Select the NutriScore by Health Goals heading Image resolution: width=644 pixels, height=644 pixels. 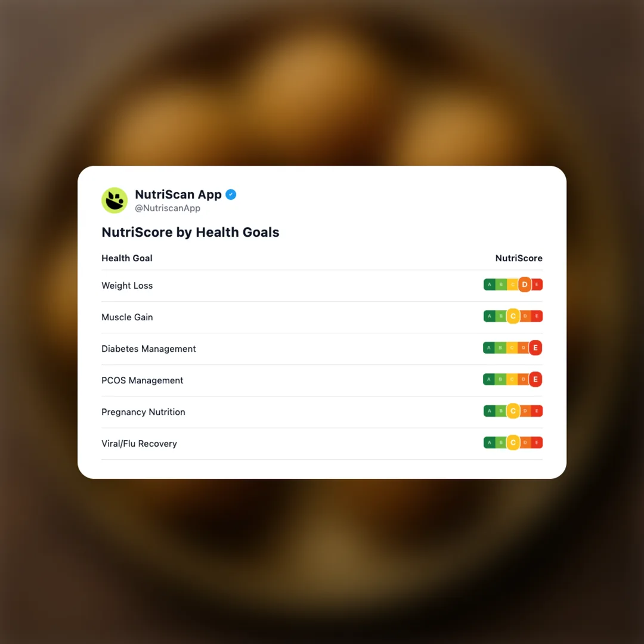[190, 232]
